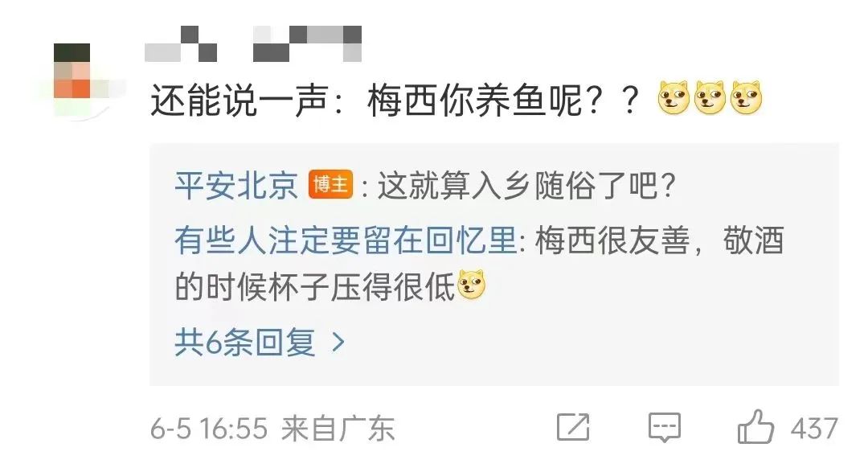Click the first doge emoji in comment
868x464 pixels.
674,98
